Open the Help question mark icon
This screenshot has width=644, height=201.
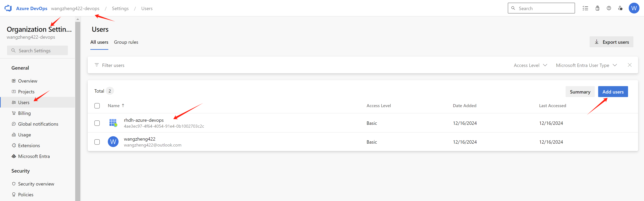click(x=609, y=8)
